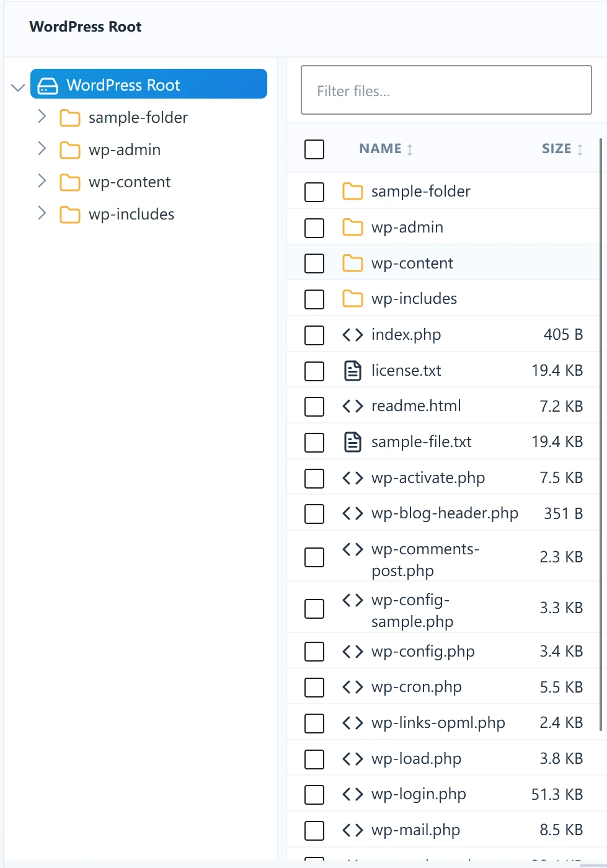Click the drive icon beside WordPress Root
Image resolution: width=607 pixels, height=868 pixels.
pyautogui.click(x=48, y=86)
